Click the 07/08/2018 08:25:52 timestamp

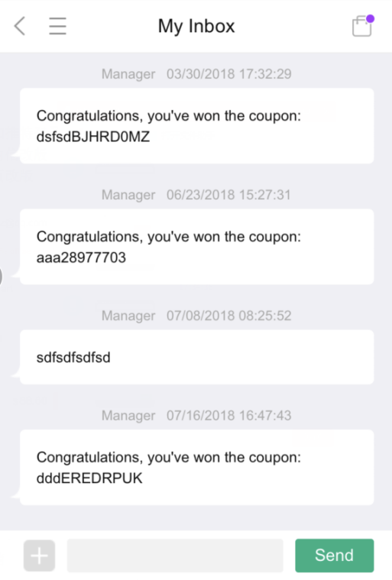(x=229, y=316)
